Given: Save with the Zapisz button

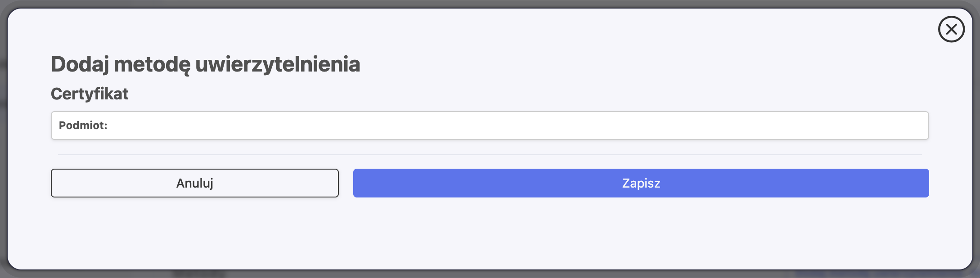Looking at the screenshot, I should [641, 183].
